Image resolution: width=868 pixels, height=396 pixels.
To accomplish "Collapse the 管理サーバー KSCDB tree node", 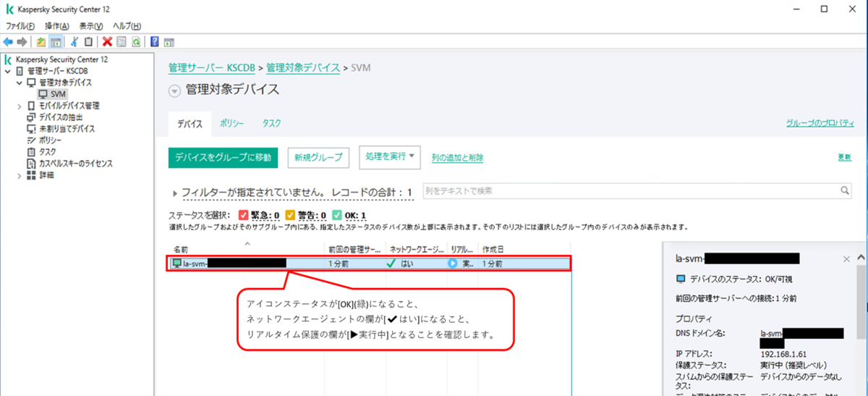I will (x=7, y=71).
